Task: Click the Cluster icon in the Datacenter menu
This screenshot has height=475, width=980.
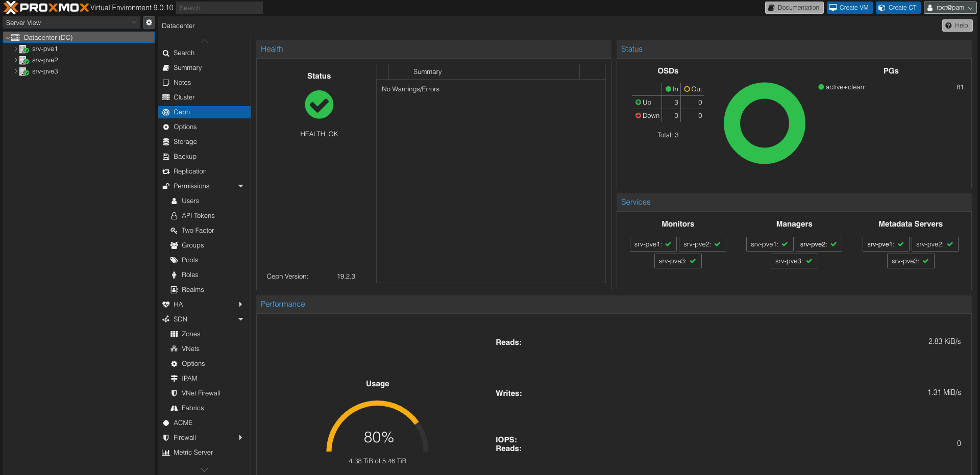Action: [x=166, y=97]
